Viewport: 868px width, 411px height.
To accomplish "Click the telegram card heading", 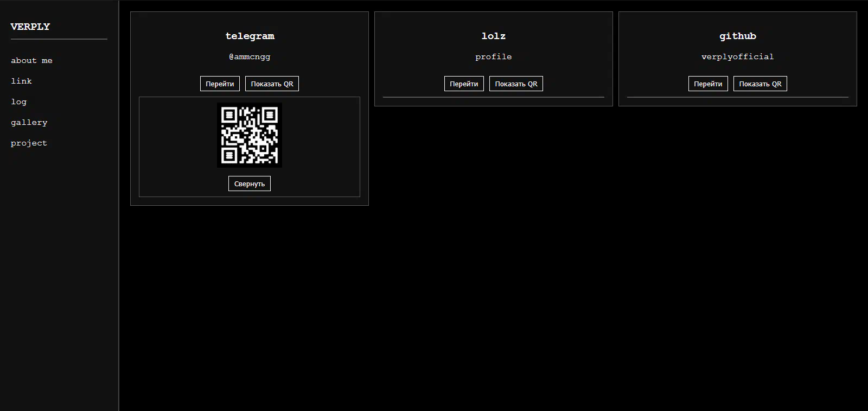I will click(250, 36).
